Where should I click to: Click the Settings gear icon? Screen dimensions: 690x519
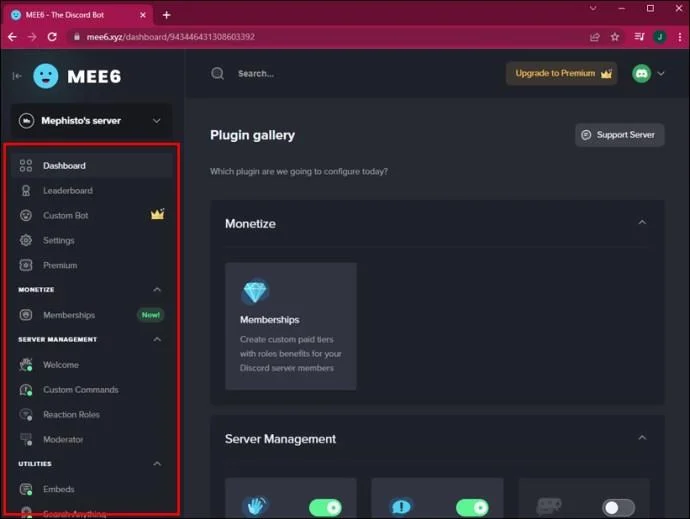click(x=26, y=240)
